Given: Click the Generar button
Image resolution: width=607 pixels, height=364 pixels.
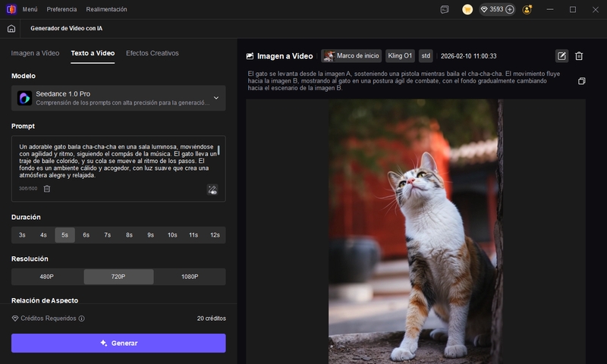Looking at the screenshot, I should (x=118, y=343).
